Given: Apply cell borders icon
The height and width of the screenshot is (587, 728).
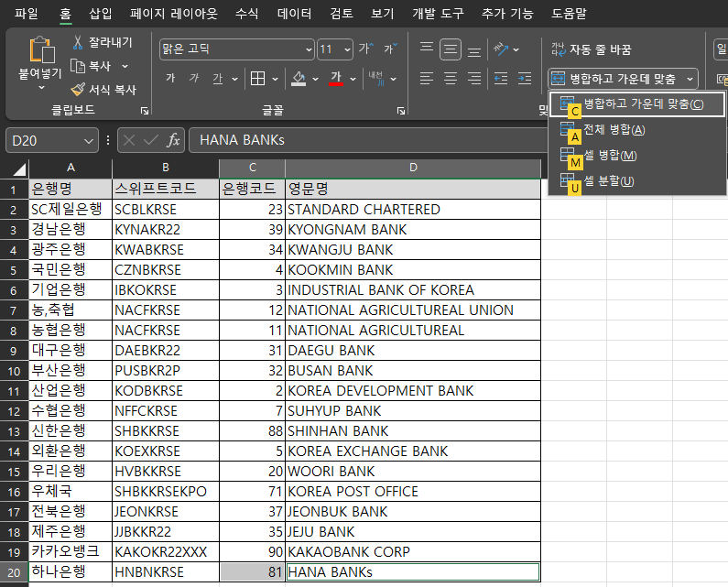Looking at the screenshot, I should point(257,79).
